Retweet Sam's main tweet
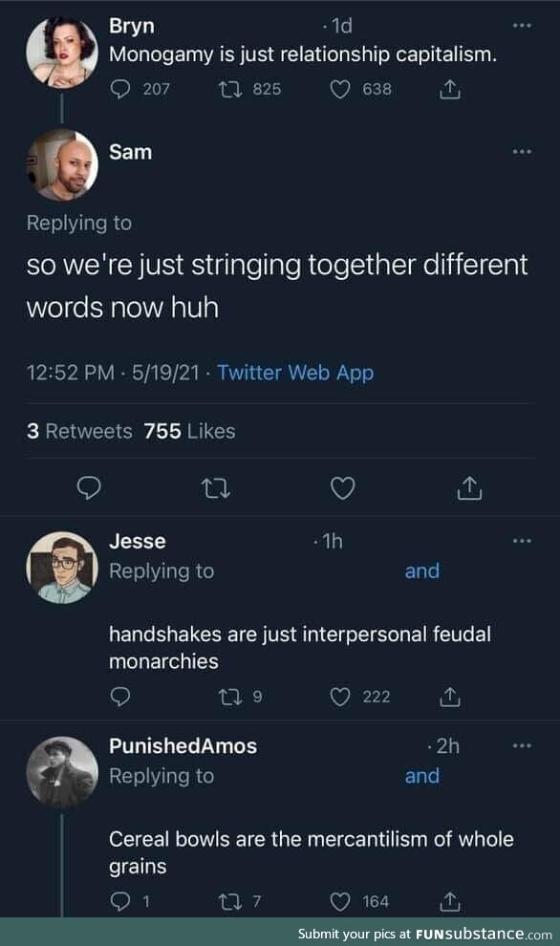 (215, 488)
